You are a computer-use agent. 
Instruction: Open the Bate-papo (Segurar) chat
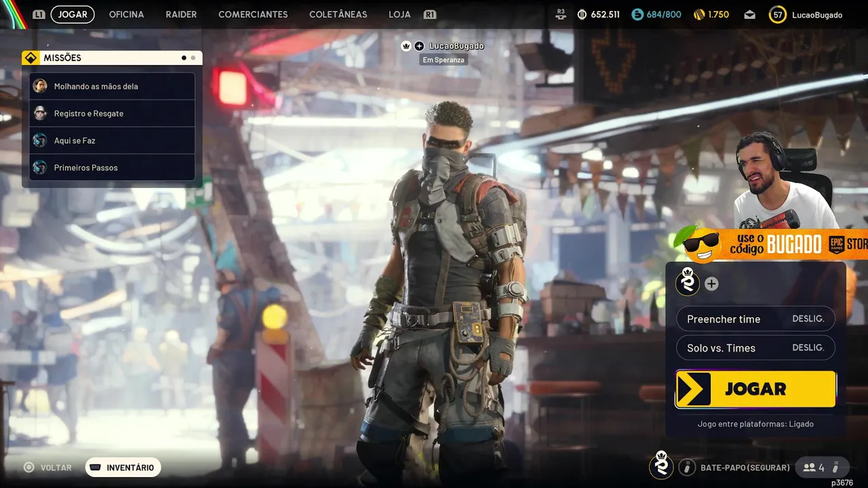(x=745, y=467)
